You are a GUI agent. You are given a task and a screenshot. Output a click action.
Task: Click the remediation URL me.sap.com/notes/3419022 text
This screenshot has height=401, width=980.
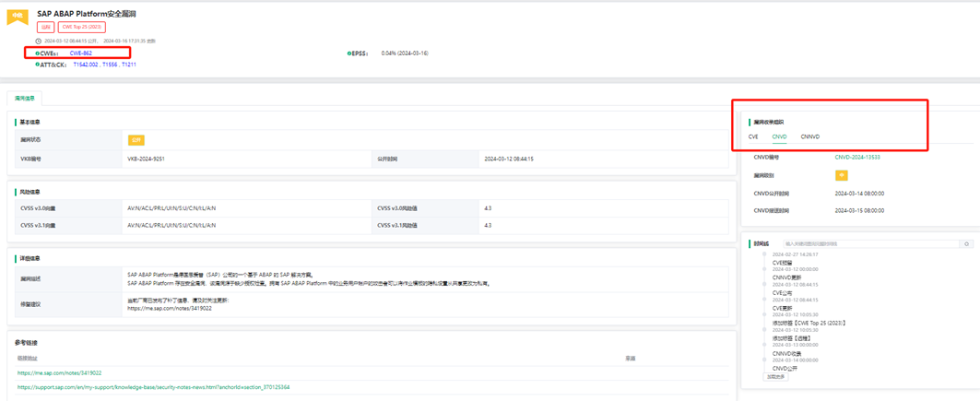click(x=170, y=309)
